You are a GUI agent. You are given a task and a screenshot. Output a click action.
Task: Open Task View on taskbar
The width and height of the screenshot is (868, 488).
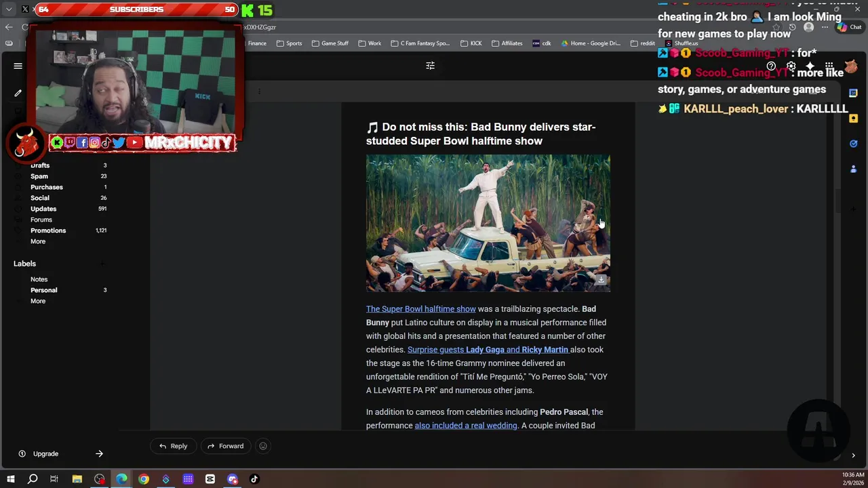click(54, 479)
